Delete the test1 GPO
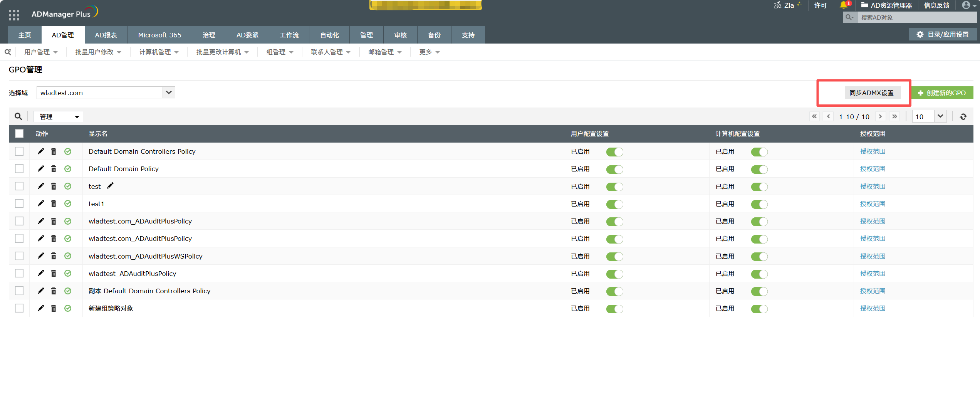 pyautogui.click(x=54, y=204)
